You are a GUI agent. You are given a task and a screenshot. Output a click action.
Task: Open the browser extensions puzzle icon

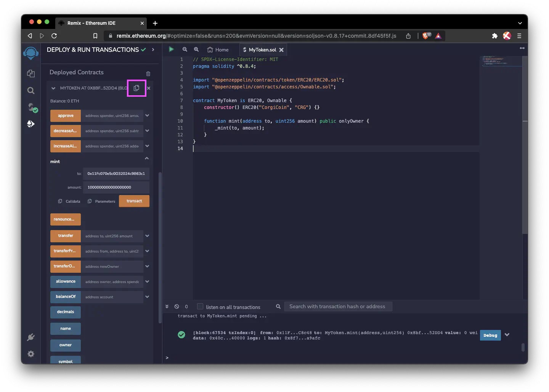pyautogui.click(x=495, y=36)
